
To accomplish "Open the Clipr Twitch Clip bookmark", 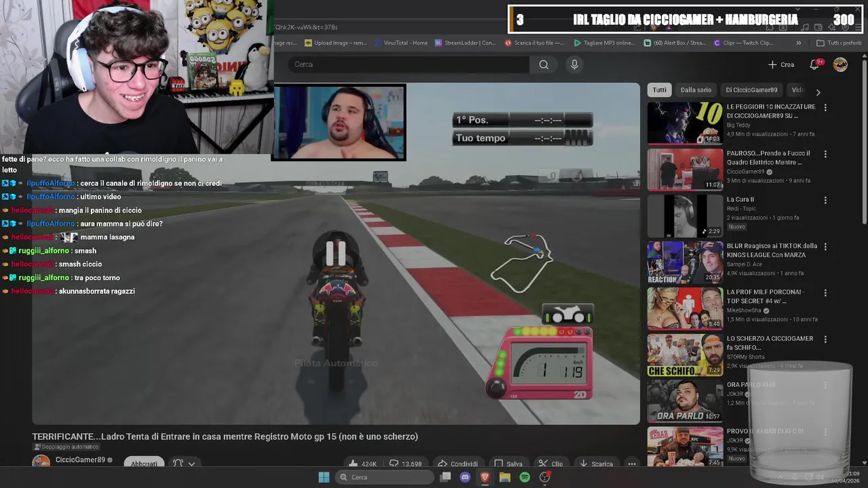I will [744, 43].
